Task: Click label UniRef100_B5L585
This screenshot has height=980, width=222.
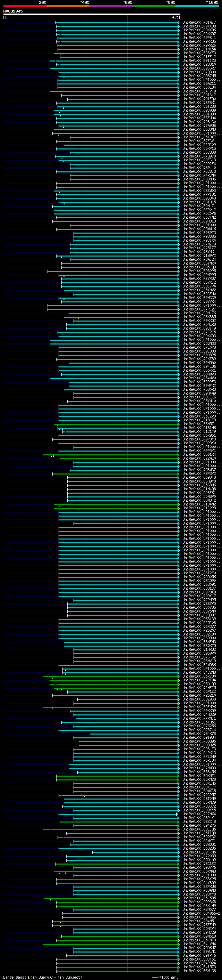Action: coord(199,898)
